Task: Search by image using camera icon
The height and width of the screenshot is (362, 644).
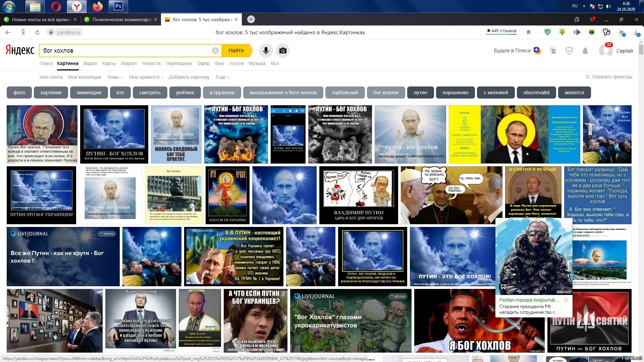Action: [x=283, y=51]
